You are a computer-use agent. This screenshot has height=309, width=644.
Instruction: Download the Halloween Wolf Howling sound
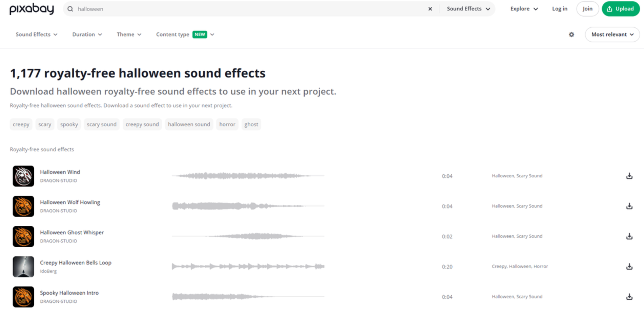tap(629, 206)
